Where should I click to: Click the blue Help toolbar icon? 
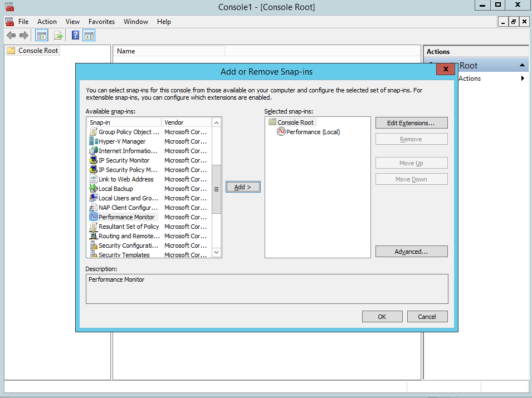click(x=75, y=36)
